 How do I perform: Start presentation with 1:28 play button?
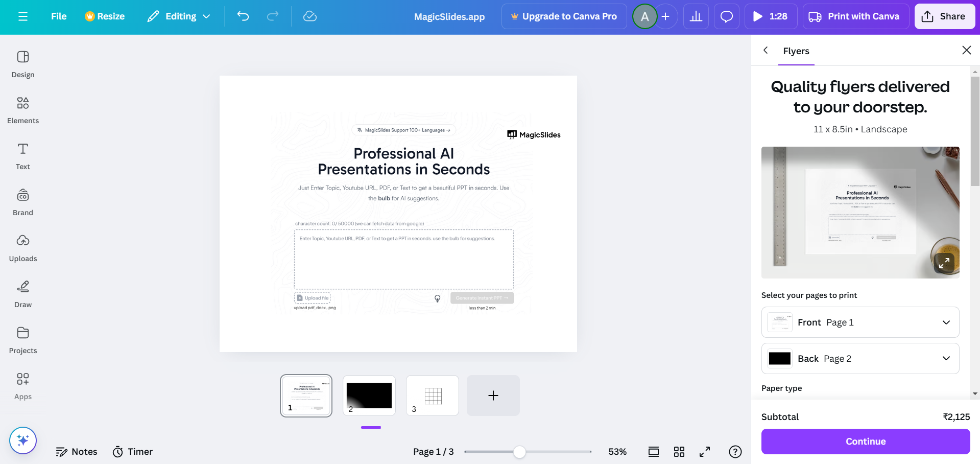771,16
